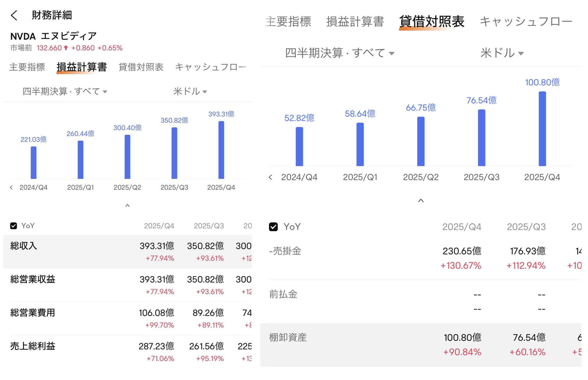Collapse the income statement chart with chevron
The image size is (588, 380).
coord(127,206)
